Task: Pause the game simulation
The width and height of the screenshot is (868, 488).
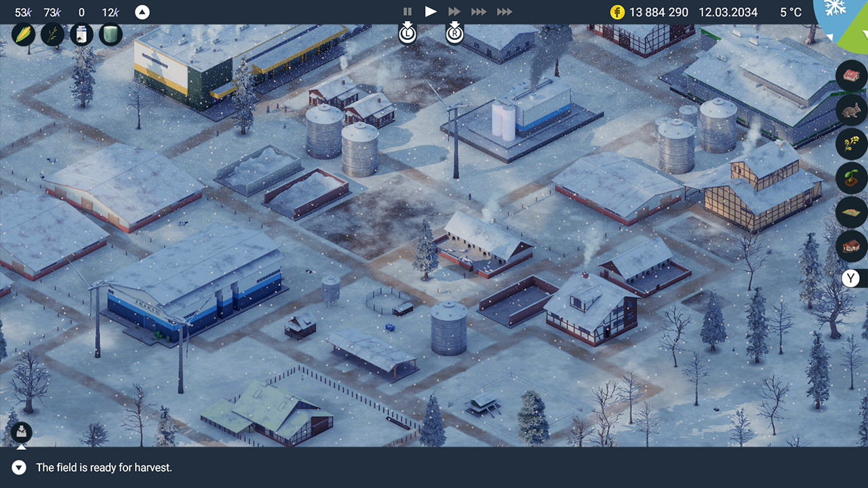Action: [x=408, y=11]
